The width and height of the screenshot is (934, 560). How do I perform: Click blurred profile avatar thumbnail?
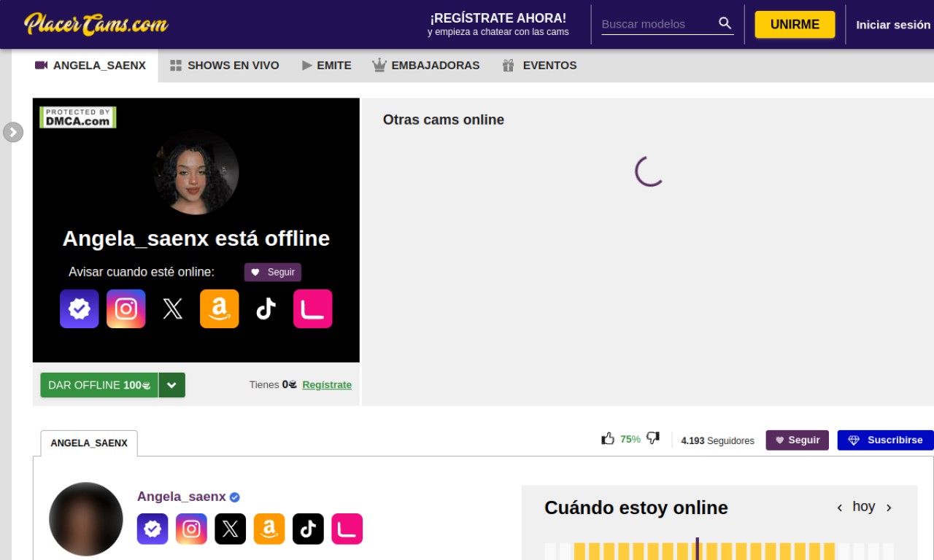(86, 519)
